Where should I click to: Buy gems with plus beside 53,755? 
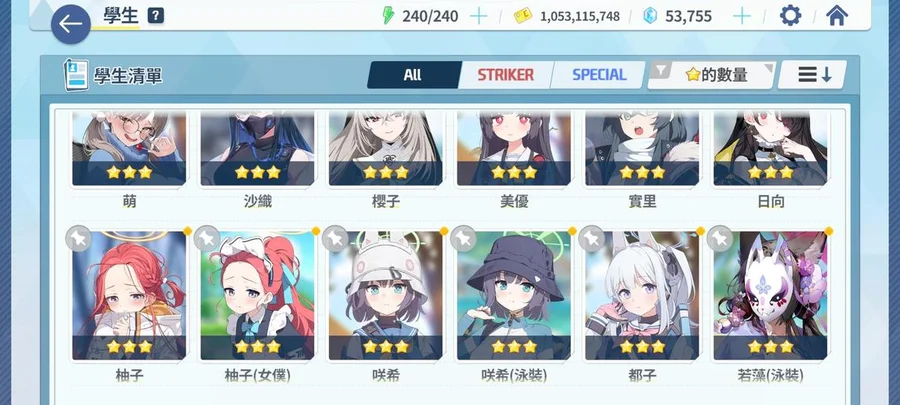[742, 16]
